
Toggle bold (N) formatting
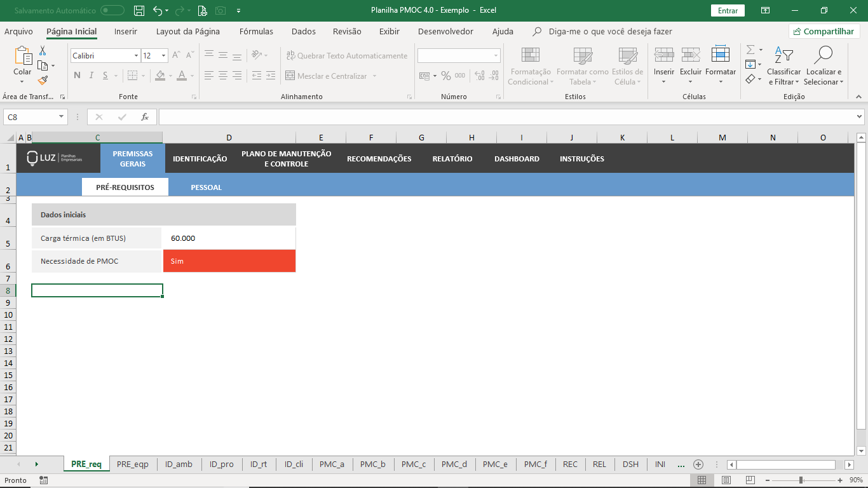pos(77,76)
